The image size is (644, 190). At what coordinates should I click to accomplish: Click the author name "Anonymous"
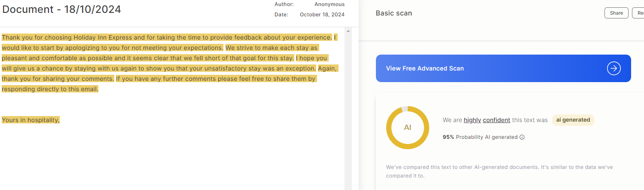[x=329, y=4]
